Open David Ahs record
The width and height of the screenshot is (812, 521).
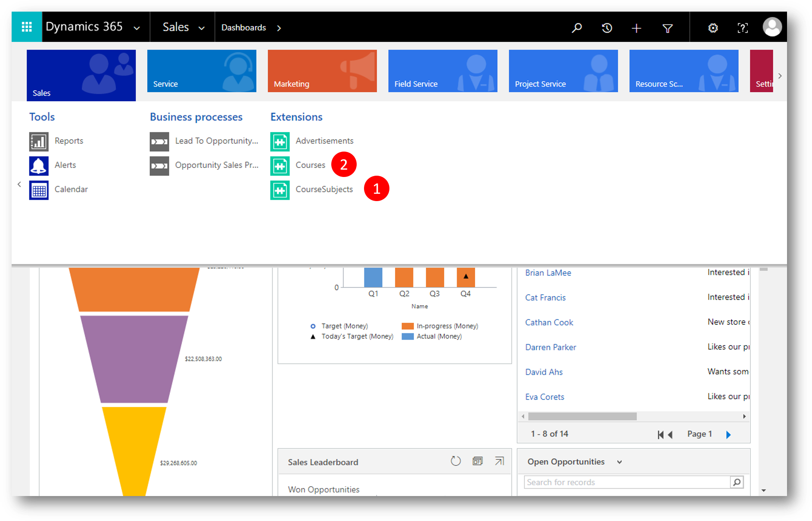(x=544, y=372)
